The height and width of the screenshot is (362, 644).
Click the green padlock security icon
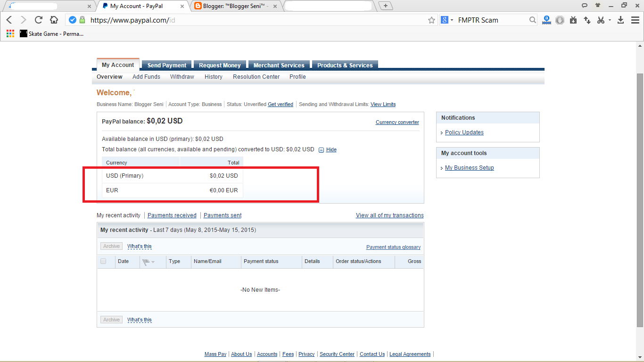click(x=83, y=20)
